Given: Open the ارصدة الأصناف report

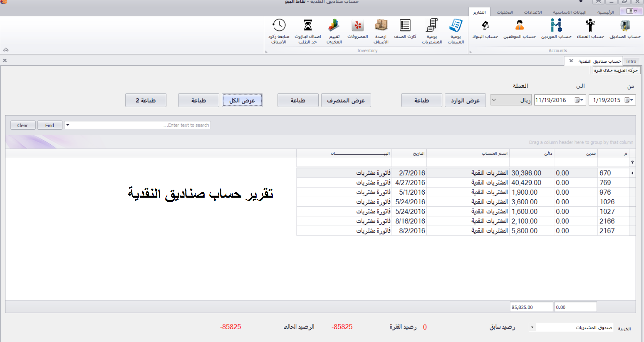Looking at the screenshot, I should pyautogui.click(x=381, y=30).
